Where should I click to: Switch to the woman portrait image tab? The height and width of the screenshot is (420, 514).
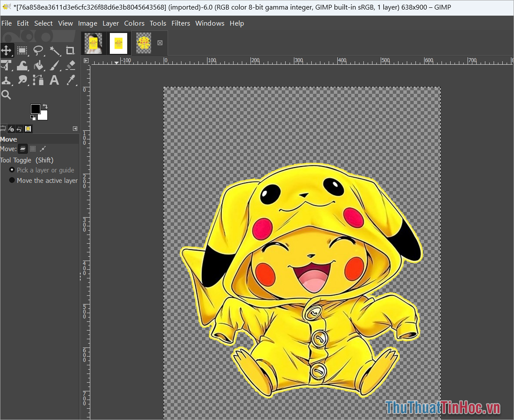[93, 43]
